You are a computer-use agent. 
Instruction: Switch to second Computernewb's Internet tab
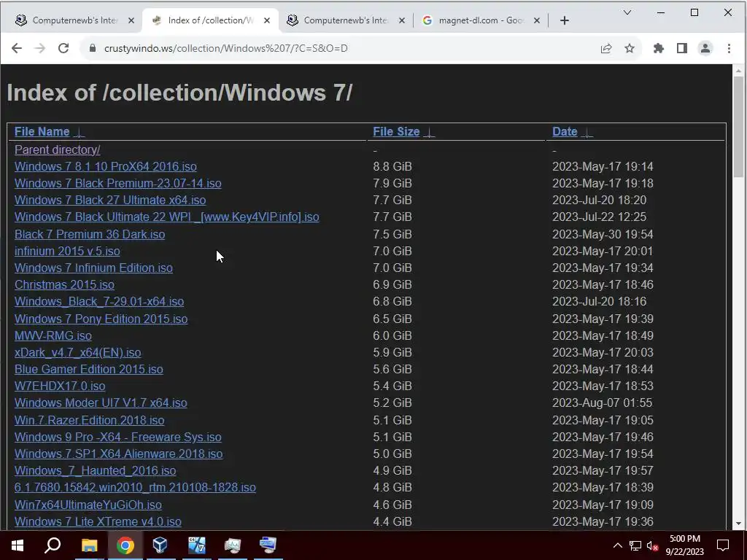(345, 20)
